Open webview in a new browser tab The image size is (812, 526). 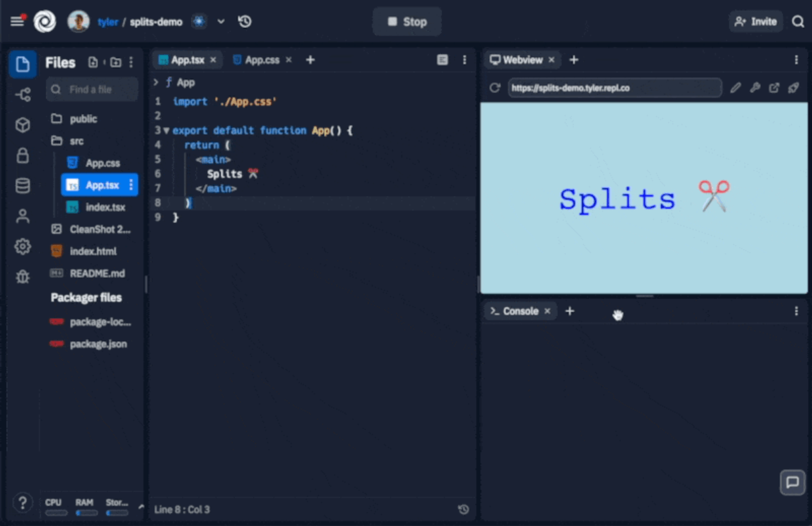[774, 88]
